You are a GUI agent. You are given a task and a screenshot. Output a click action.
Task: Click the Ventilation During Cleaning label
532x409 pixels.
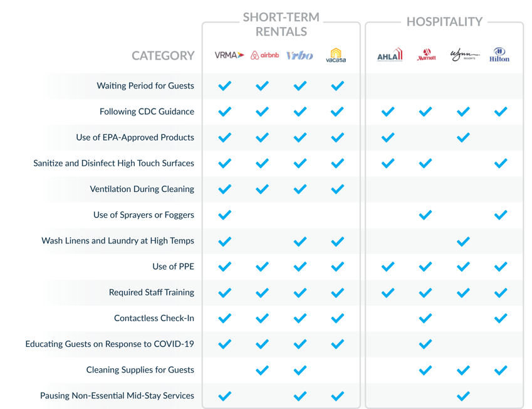point(142,189)
